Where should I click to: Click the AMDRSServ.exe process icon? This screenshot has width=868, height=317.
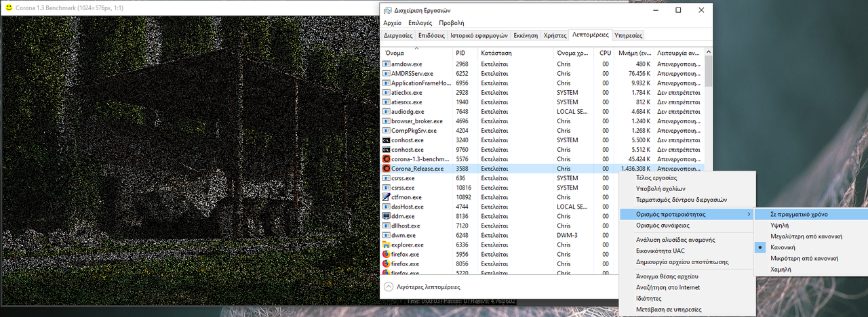(386, 74)
